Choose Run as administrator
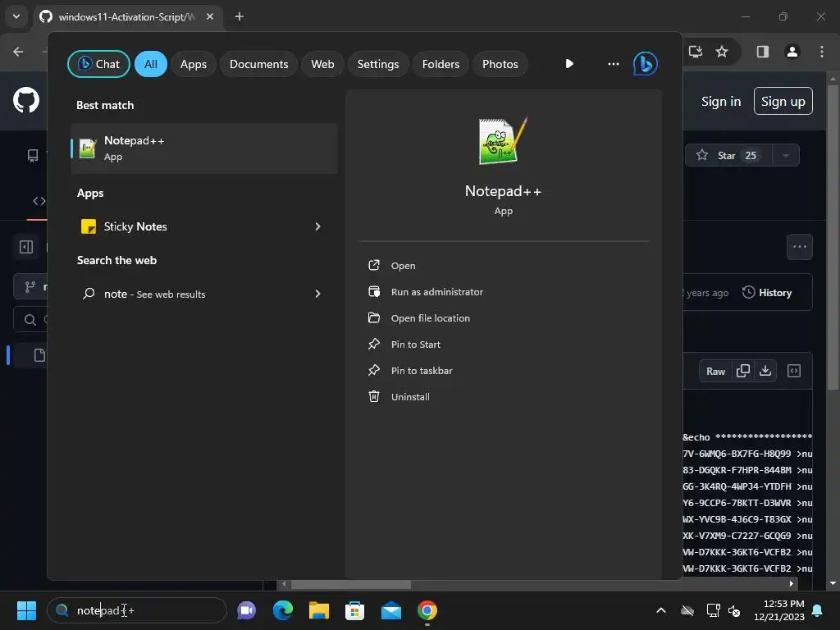The width and height of the screenshot is (840, 630). click(436, 292)
